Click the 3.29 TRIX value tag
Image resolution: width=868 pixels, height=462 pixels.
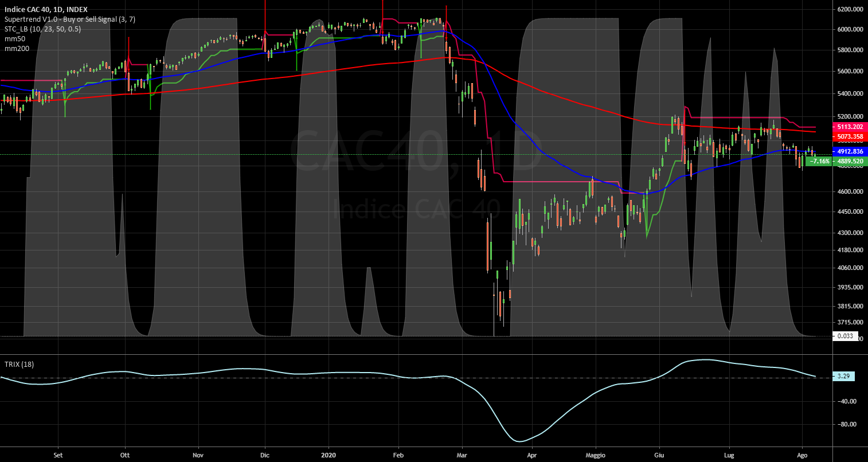[843, 377]
